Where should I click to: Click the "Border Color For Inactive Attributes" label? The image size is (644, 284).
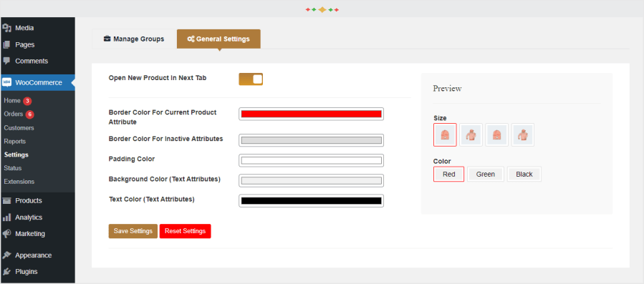pyautogui.click(x=166, y=139)
